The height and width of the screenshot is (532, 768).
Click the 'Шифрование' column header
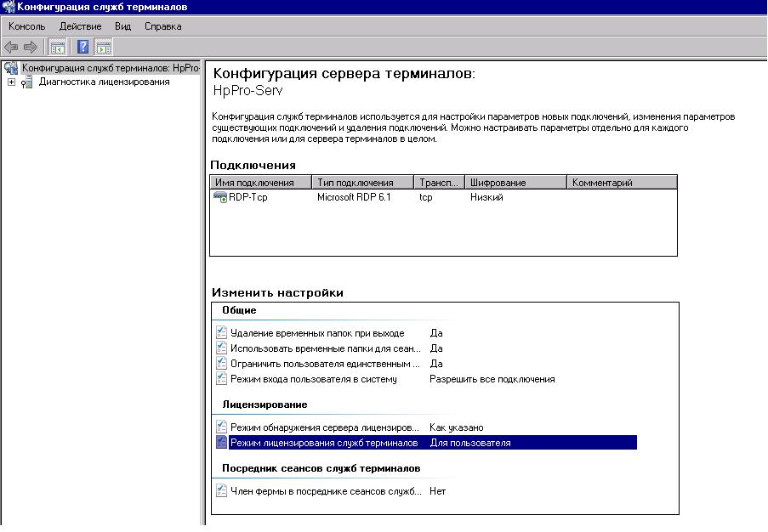pos(515,183)
